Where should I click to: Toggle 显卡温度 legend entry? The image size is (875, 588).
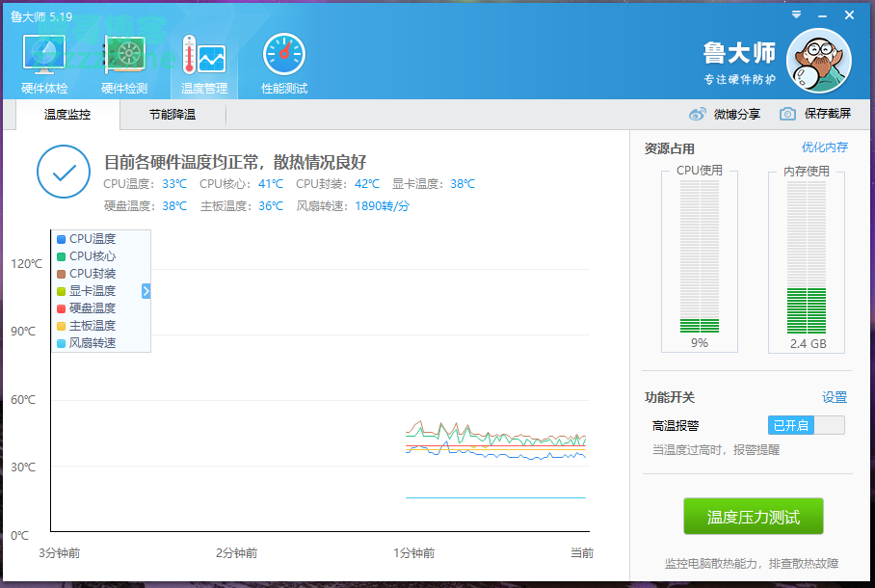(x=87, y=291)
